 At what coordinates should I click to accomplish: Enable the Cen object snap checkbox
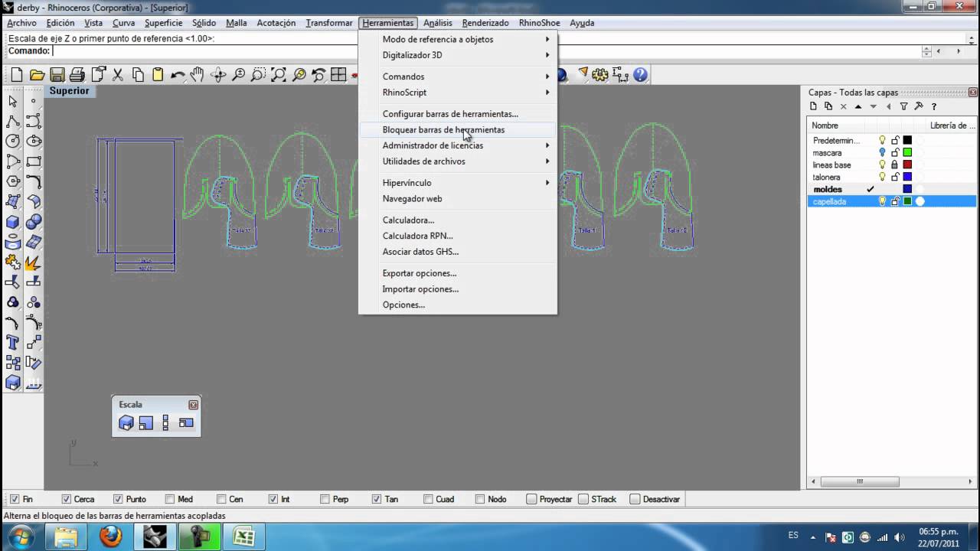(x=221, y=499)
